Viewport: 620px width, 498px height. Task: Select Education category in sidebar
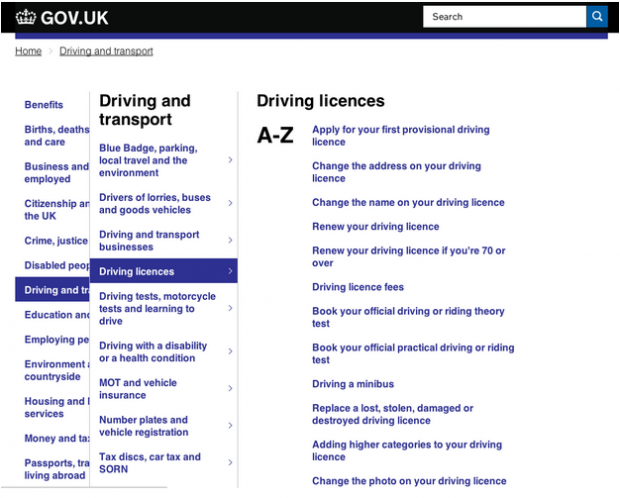[57, 315]
